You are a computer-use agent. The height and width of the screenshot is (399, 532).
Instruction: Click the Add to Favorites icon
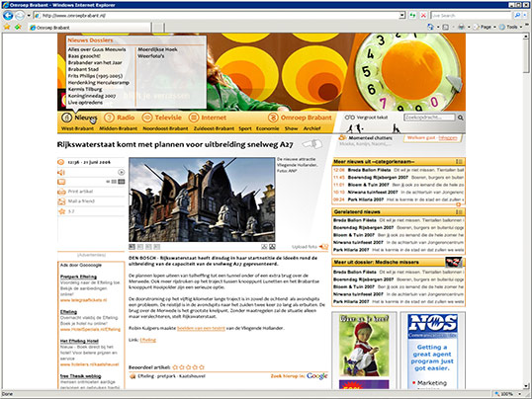18,27
